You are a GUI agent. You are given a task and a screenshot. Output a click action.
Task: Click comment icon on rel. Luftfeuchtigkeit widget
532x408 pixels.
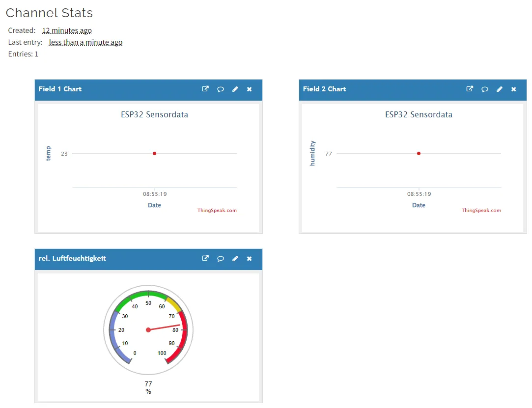tap(221, 258)
